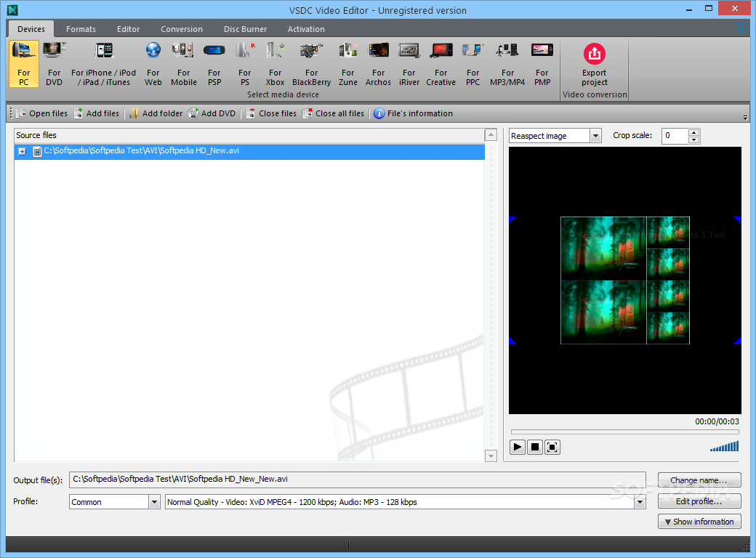Select the For PC device
The image size is (756, 558).
23,64
